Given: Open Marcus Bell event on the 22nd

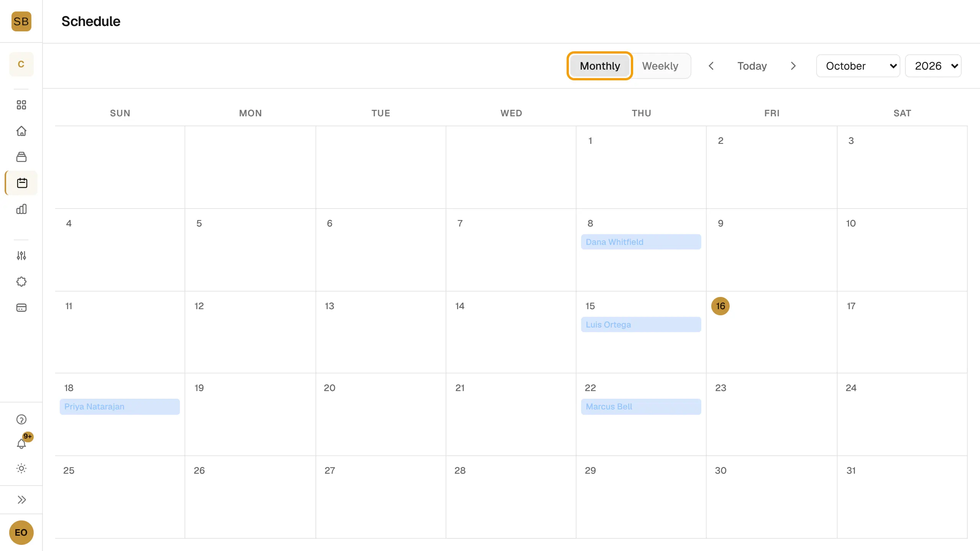Looking at the screenshot, I should [x=641, y=406].
